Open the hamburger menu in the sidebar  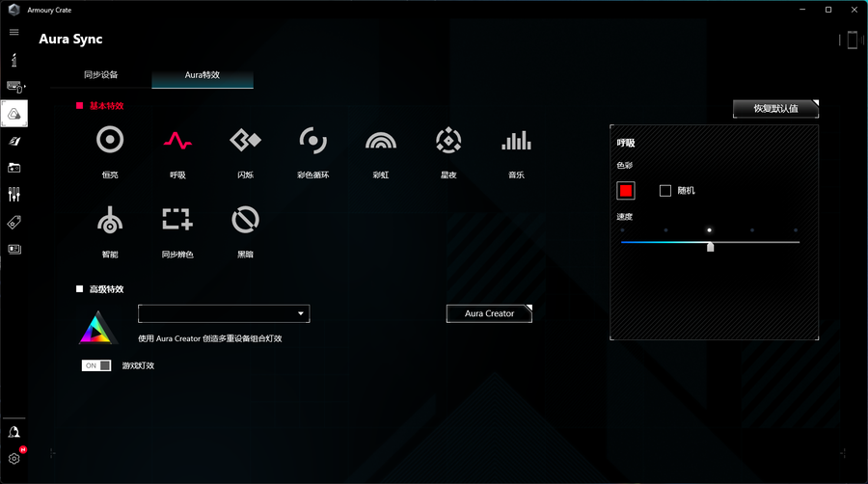point(14,32)
